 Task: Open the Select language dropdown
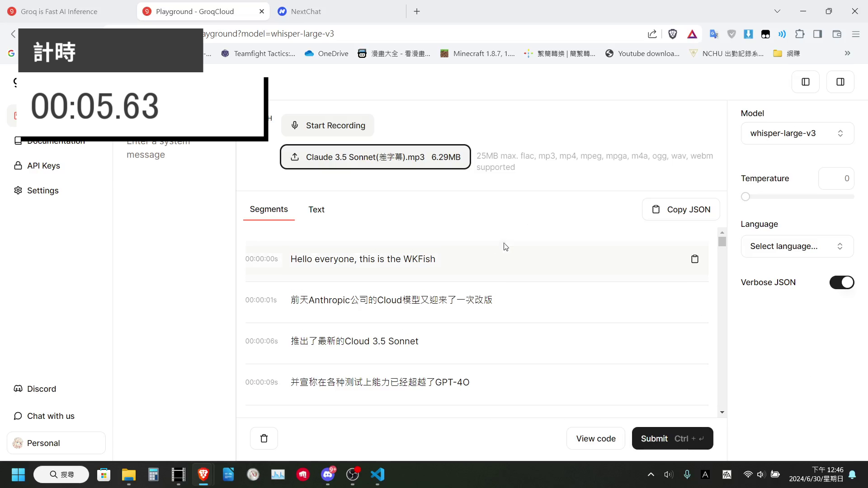(797, 246)
